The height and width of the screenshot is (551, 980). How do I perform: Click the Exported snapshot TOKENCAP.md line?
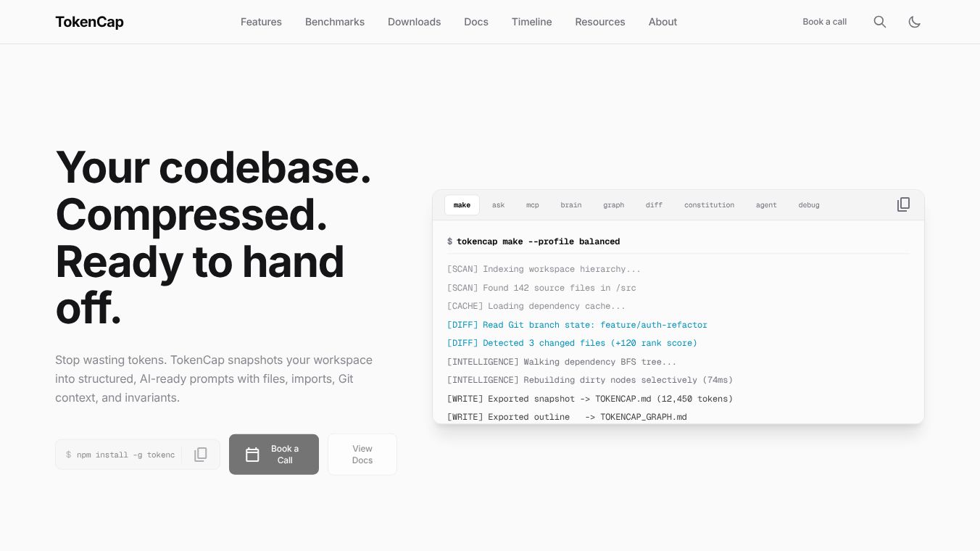click(590, 399)
